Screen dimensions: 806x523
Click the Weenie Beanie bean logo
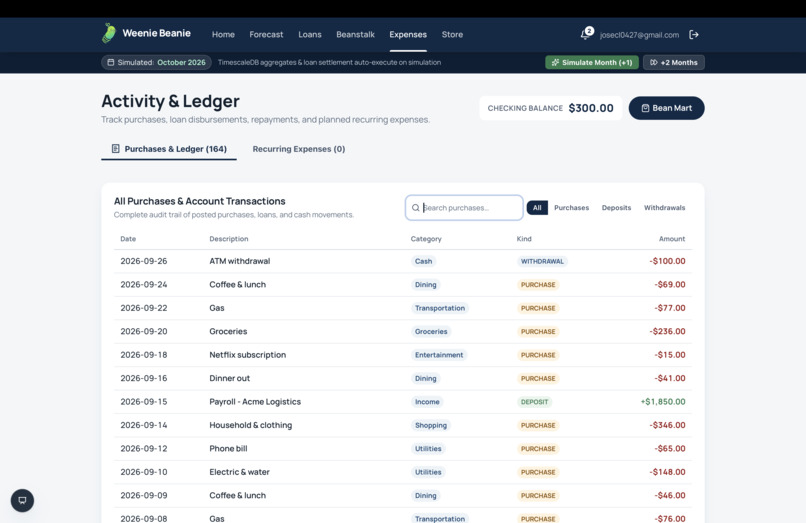click(109, 33)
